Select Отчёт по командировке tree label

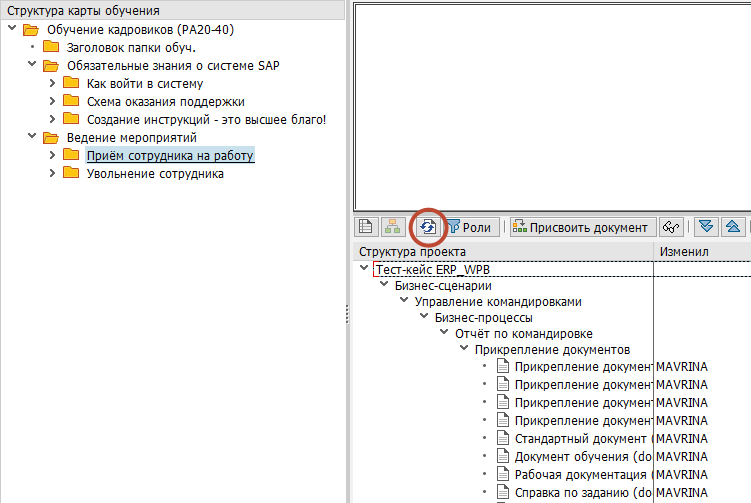pos(524,333)
